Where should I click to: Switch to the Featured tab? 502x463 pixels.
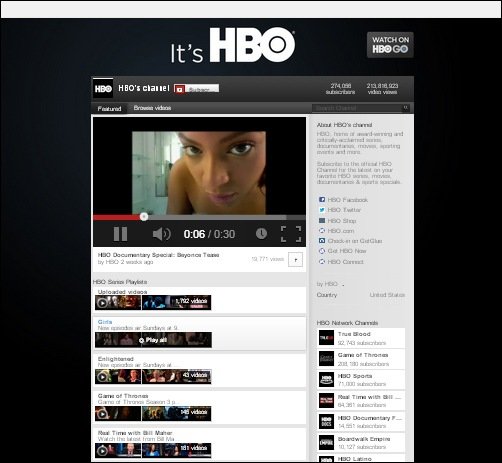pyautogui.click(x=109, y=109)
